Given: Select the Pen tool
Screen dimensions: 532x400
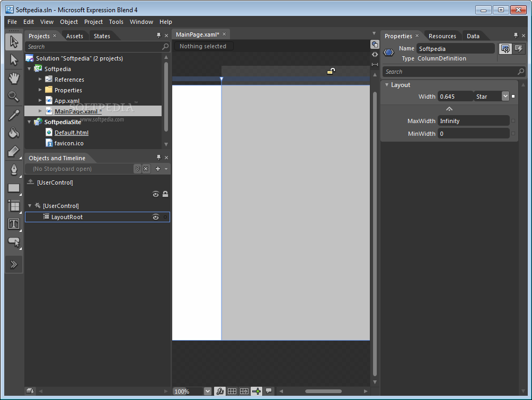Looking at the screenshot, I should 14,169.
